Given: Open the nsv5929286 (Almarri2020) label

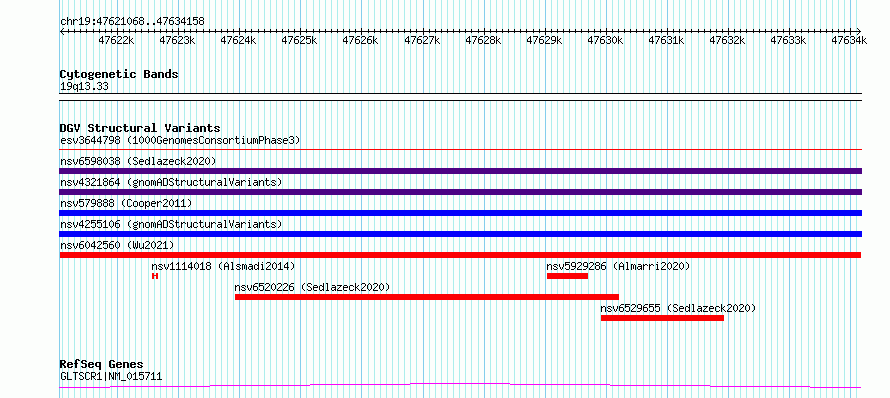Looking at the screenshot, I should pos(618,266).
